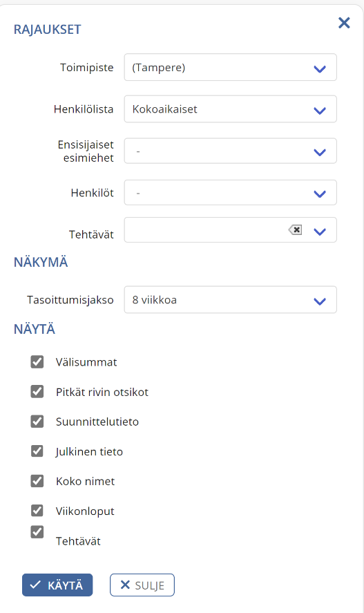Toggle the Pitkät rivin otsikot checkbox
This screenshot has width=364, height=613.
pos(37,391)
